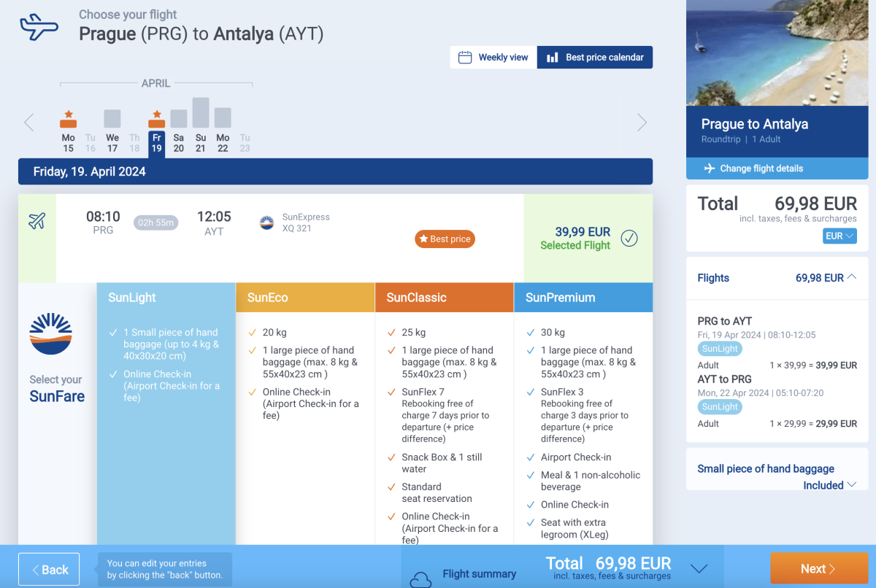876x588 pixels.
Task: Click the SunExpress sun logo above SunFare
Action: click(x=51, y=333)
